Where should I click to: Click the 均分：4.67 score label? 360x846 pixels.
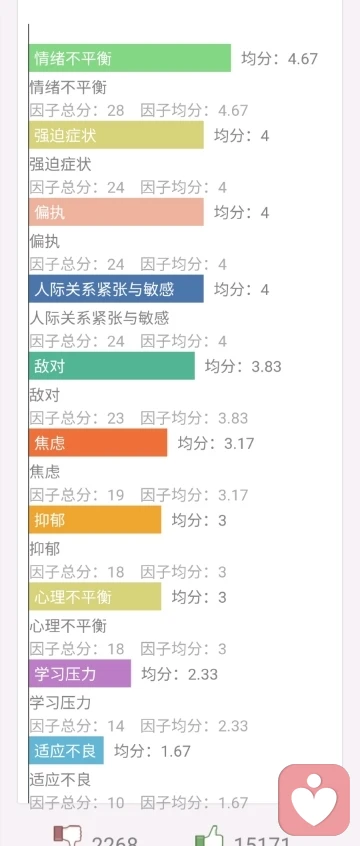pos(280,58)
